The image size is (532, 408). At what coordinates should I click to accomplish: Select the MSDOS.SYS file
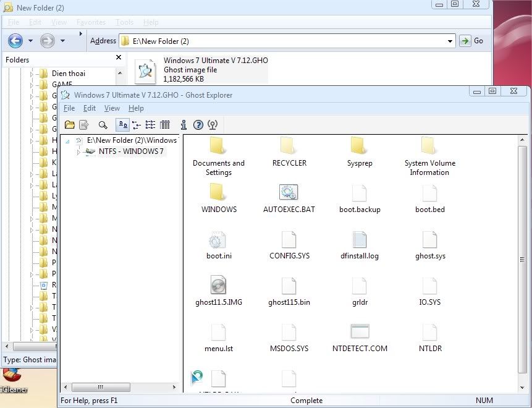pyautogui.click(x=289, y=338)
